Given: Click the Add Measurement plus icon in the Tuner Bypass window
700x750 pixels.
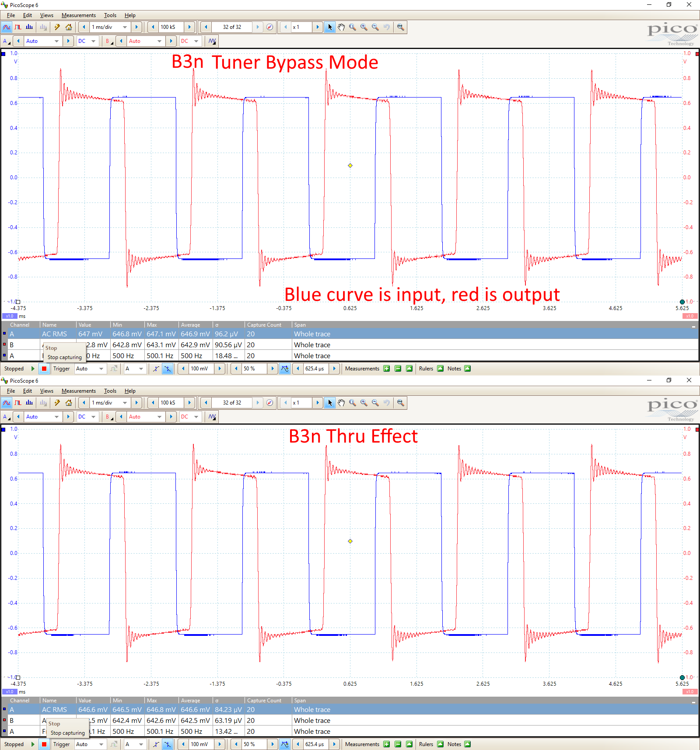Looking at the screenshot, I should (x=387, y=369).
